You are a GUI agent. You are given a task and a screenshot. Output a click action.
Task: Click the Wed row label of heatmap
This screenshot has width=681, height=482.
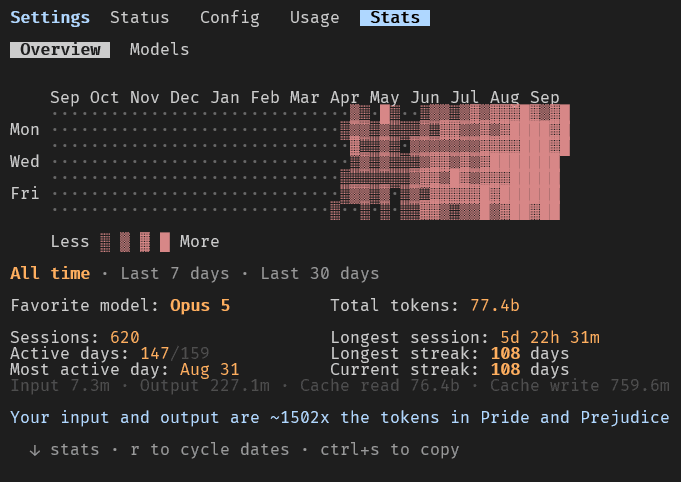click(25, 162)
